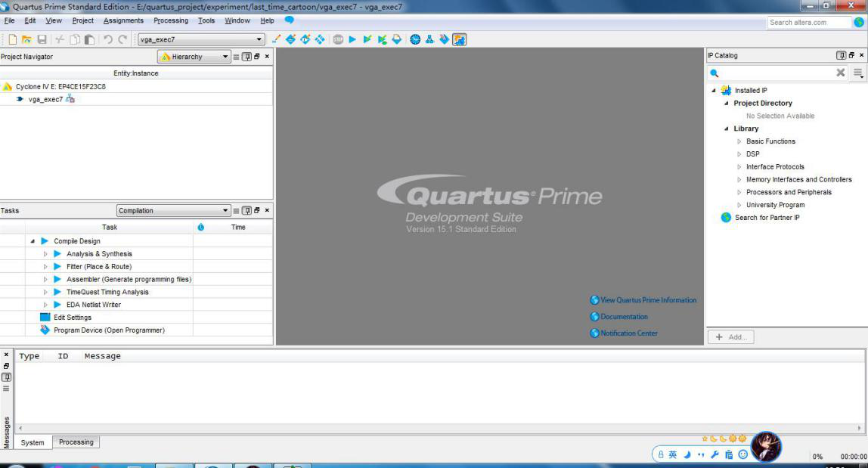Image resolution: width=868 pixels, height=468 pixels.
Task: Start Compilation with the blue play toolbar icon
Action: 352,39
